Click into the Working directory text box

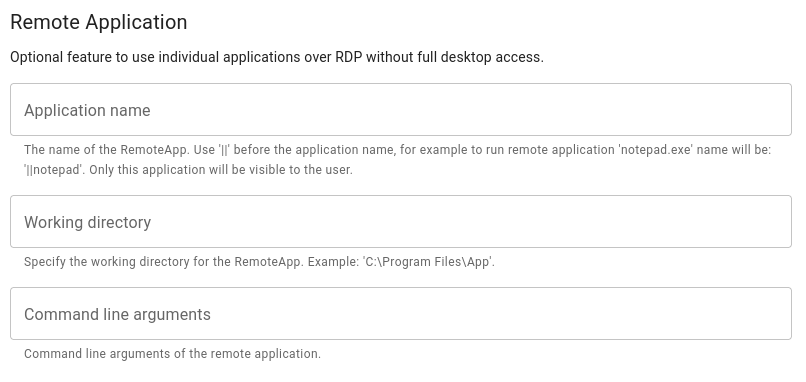(400, 222)
